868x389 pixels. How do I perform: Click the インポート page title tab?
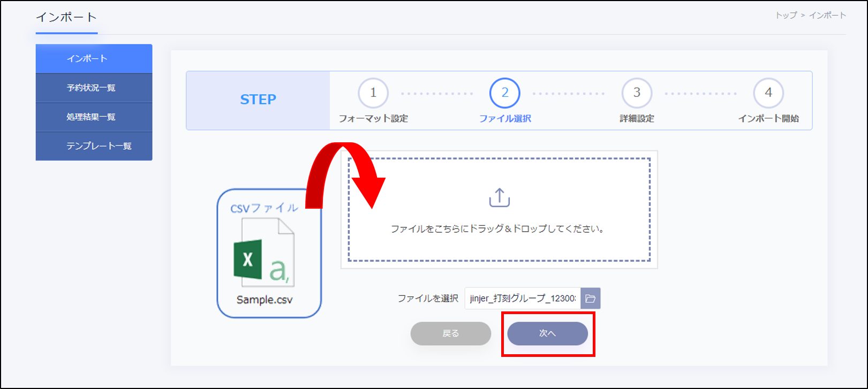click(x=66, y=18)
